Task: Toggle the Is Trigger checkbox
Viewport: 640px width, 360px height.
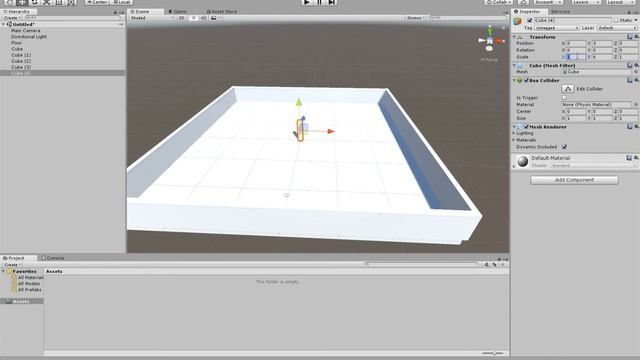Action: pyautogui.click(x=564, y=98)
